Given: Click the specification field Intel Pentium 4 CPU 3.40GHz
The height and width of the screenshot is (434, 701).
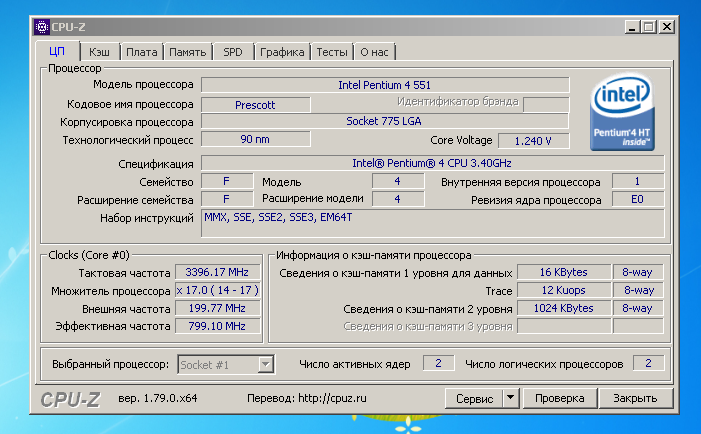Looking at the screenshot, I should tap(432, 163).
